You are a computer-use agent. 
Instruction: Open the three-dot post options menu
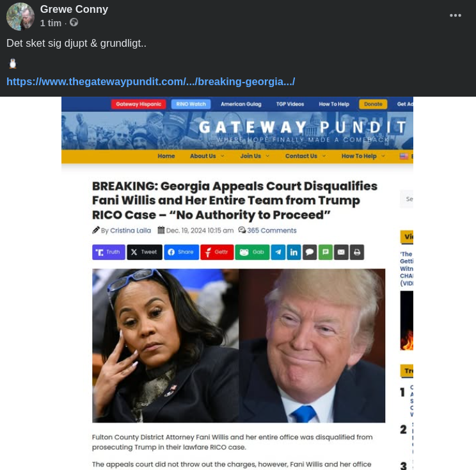tap(456, 15)
